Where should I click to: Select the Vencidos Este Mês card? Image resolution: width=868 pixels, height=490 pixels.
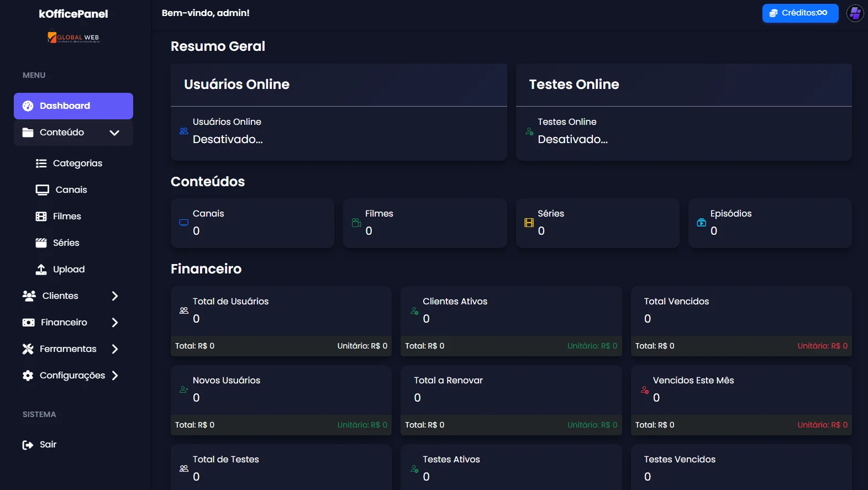[740, 390]
